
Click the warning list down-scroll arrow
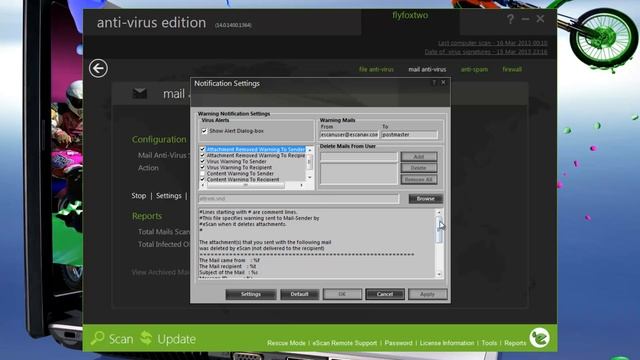309,177
